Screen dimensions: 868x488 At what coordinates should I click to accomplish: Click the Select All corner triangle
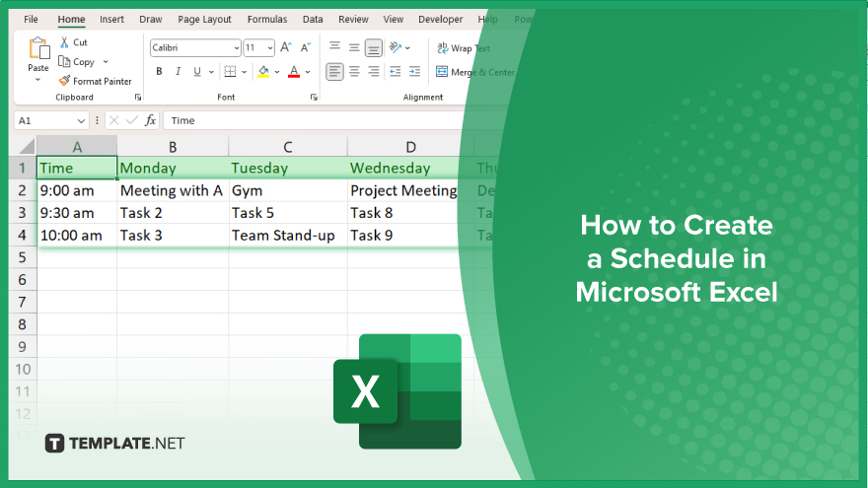(x=26, y=147)
